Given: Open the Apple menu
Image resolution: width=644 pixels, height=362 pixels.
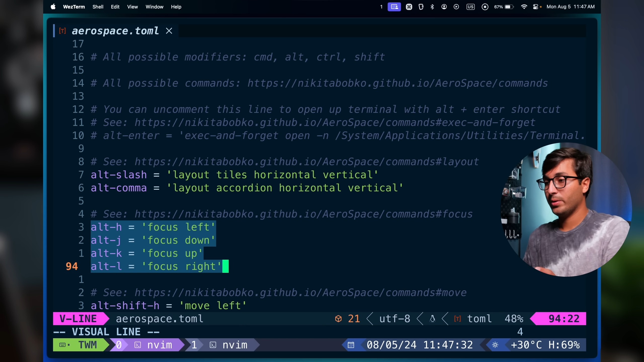Looking at the screenshot, I should (x=53, y=7).
